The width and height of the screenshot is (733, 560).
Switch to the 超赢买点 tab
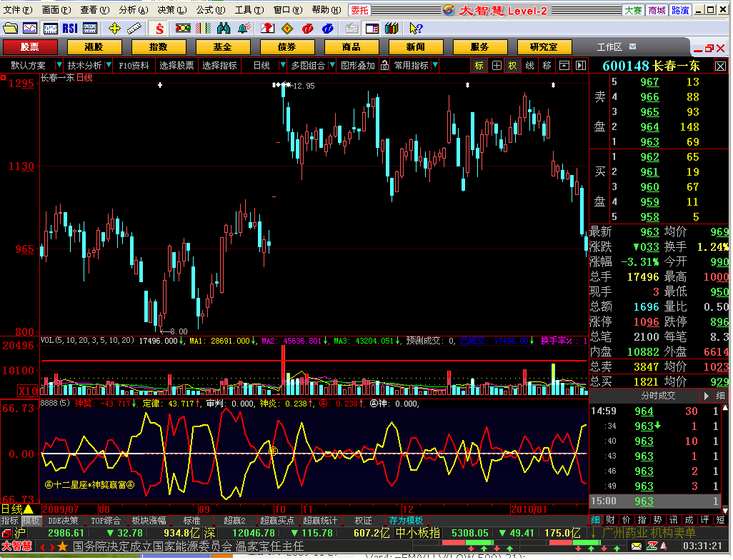tap(276, 520)
